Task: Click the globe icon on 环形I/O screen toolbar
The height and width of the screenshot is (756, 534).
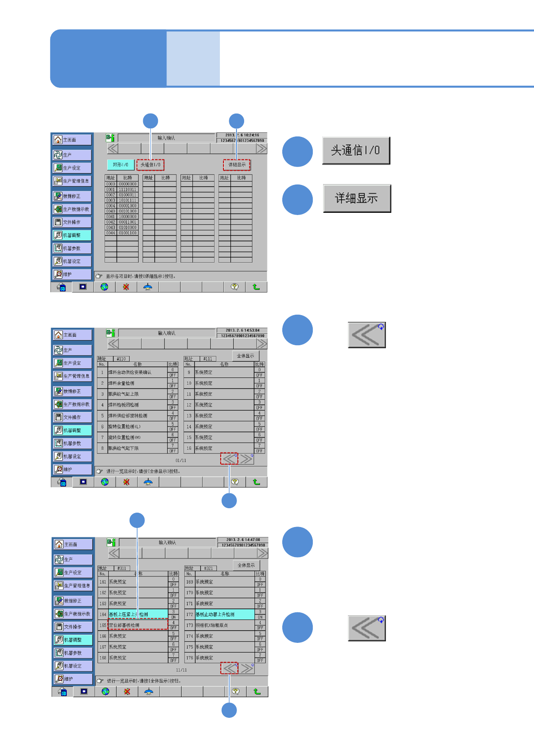Action: tap(105, 287)
